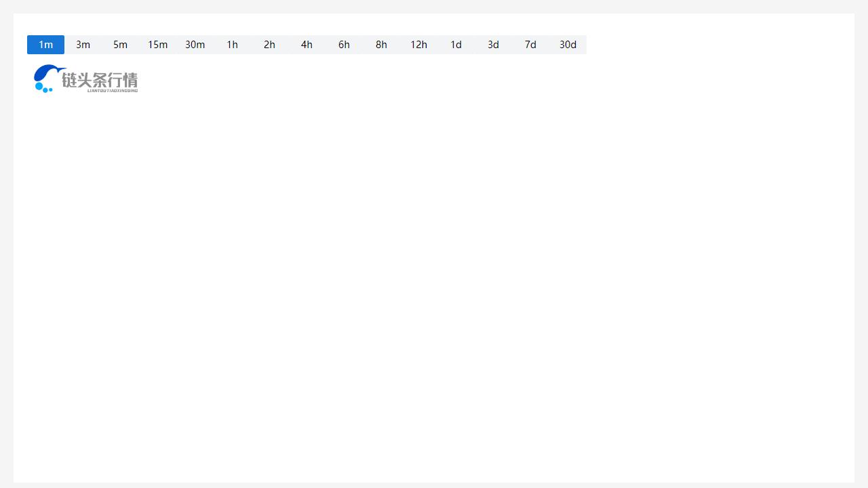Select the 1m interval tab
The height and width of the screenshot is (488, 868).
coord(45,45)
